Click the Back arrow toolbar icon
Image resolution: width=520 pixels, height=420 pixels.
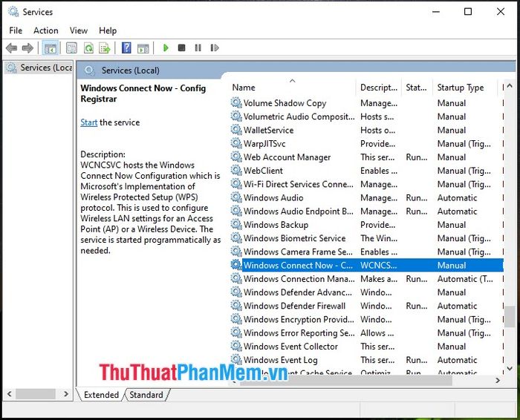point(12,48)
